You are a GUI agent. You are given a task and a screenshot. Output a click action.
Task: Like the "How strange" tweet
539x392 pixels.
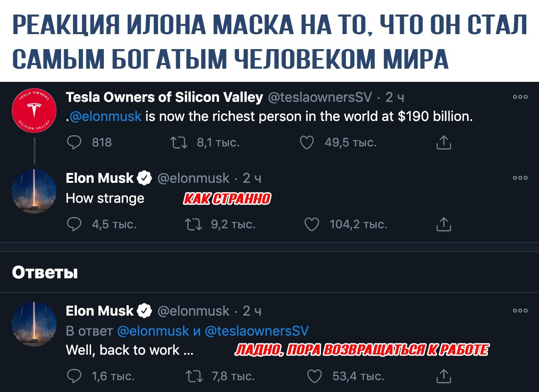coord(312,224)
